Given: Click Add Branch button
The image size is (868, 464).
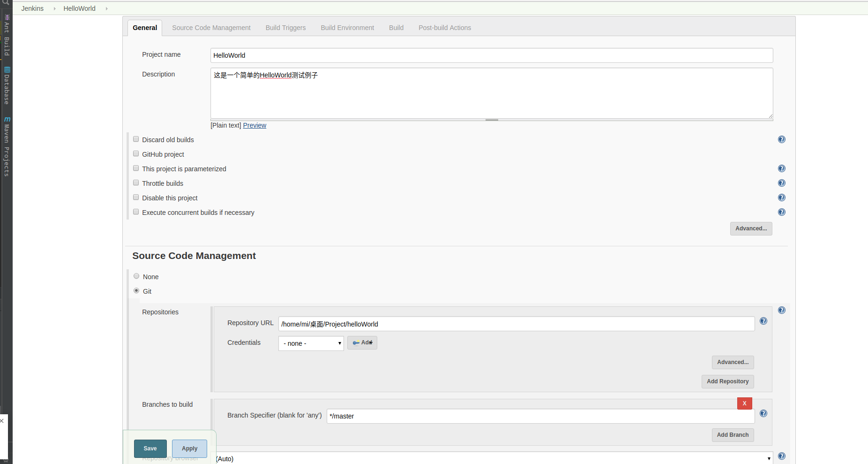Looking at the screenshot, I should point(733,435).
